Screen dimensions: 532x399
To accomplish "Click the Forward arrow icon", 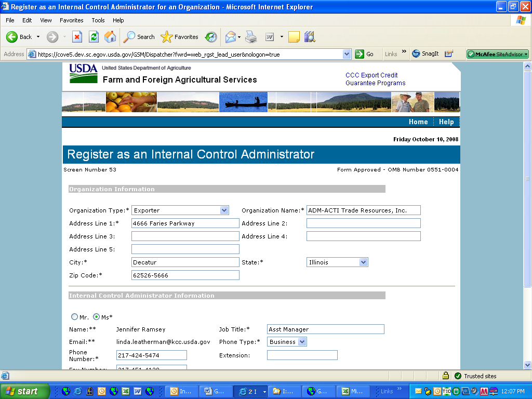I will (52, 37).
